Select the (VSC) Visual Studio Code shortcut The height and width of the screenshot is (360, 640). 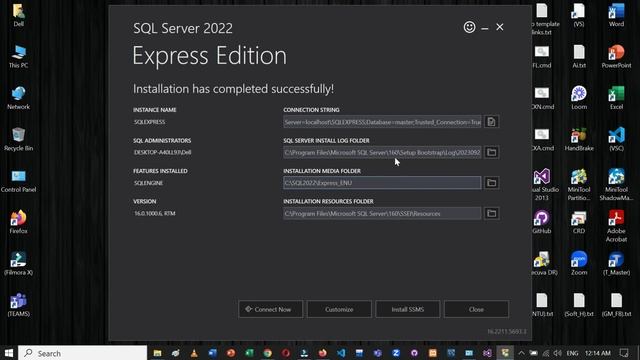(x=616, y=140)
